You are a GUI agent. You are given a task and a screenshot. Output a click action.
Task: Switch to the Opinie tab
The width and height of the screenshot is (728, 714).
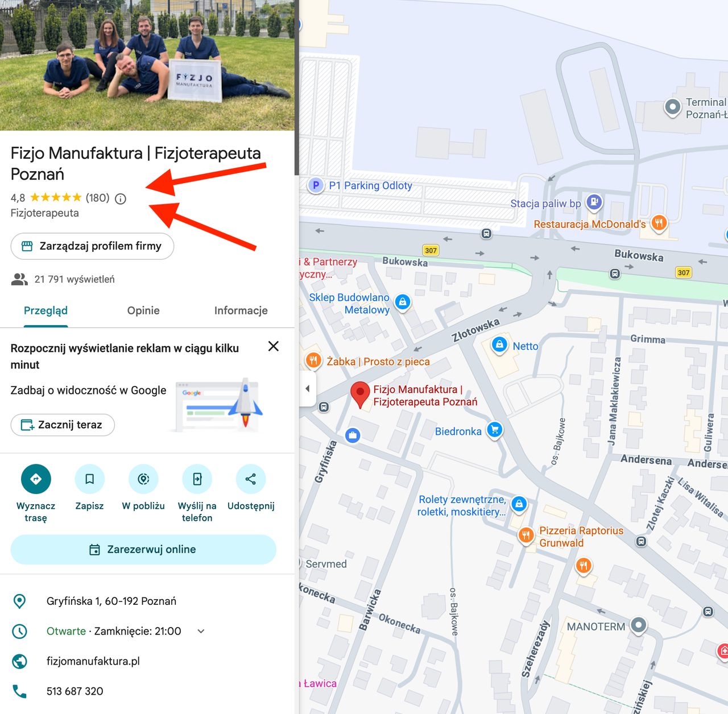143,311
